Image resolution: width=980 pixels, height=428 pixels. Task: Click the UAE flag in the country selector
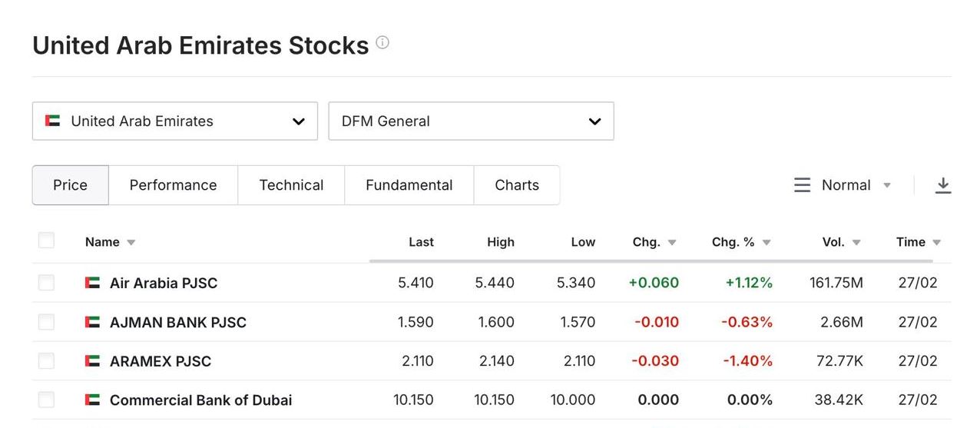click(53, 121)
